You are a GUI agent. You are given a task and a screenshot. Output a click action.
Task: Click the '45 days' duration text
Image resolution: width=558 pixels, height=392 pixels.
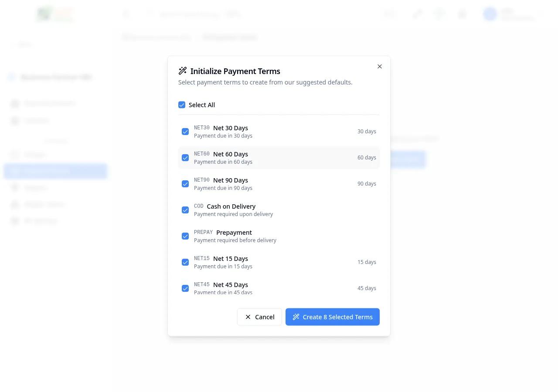367,288
